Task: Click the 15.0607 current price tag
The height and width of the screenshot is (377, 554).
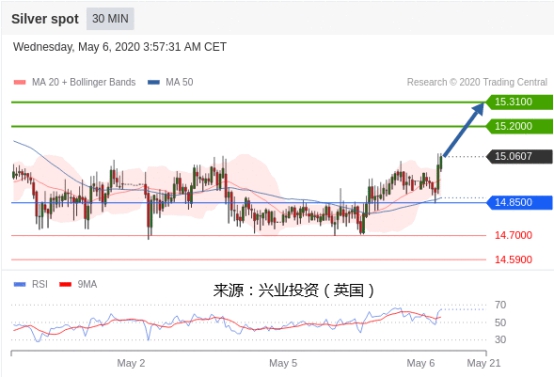Action: [519, 156]
